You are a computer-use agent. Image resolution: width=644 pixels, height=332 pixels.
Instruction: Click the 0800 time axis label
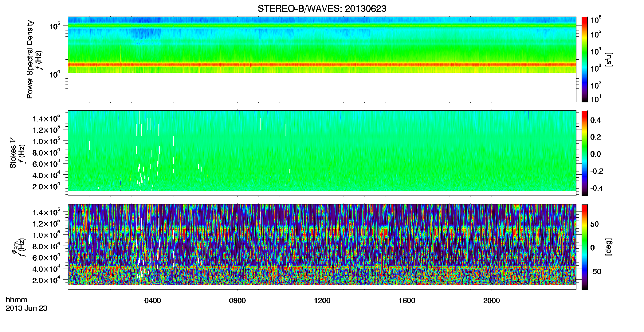coord(238,301)
